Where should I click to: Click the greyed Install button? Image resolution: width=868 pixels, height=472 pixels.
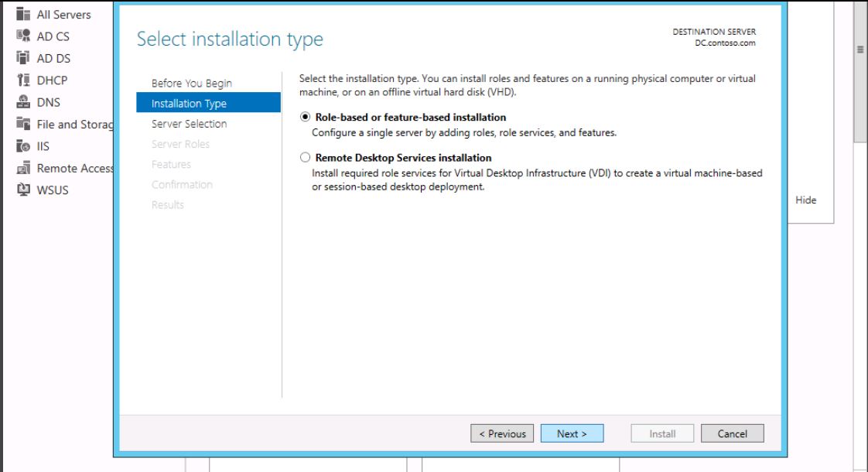click(x=662, y=433)
